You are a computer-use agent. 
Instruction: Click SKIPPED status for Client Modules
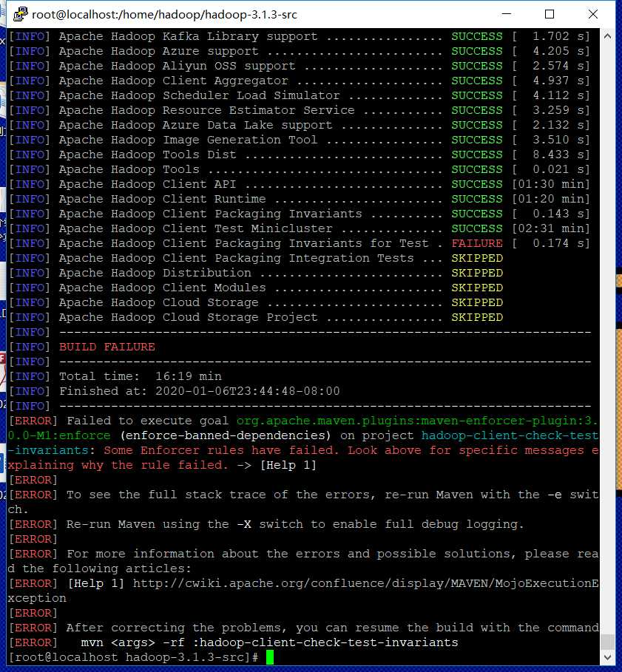pos(477,288)
